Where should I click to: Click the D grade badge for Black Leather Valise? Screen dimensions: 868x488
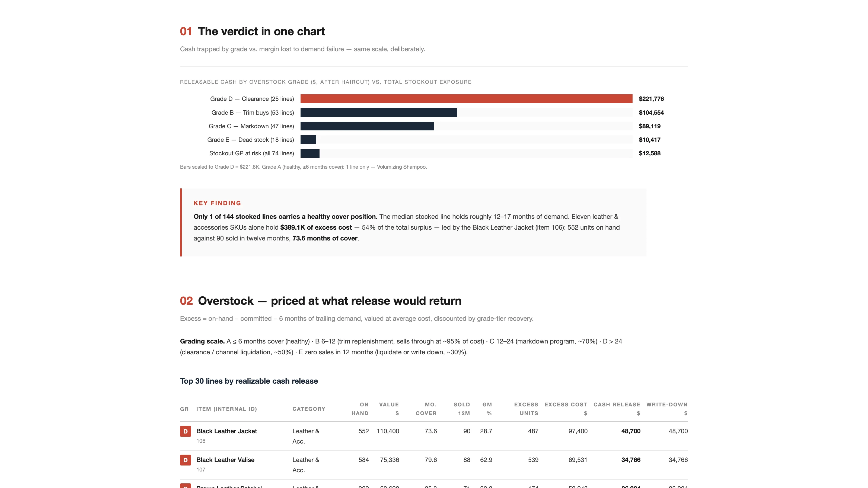click(185, 460)
